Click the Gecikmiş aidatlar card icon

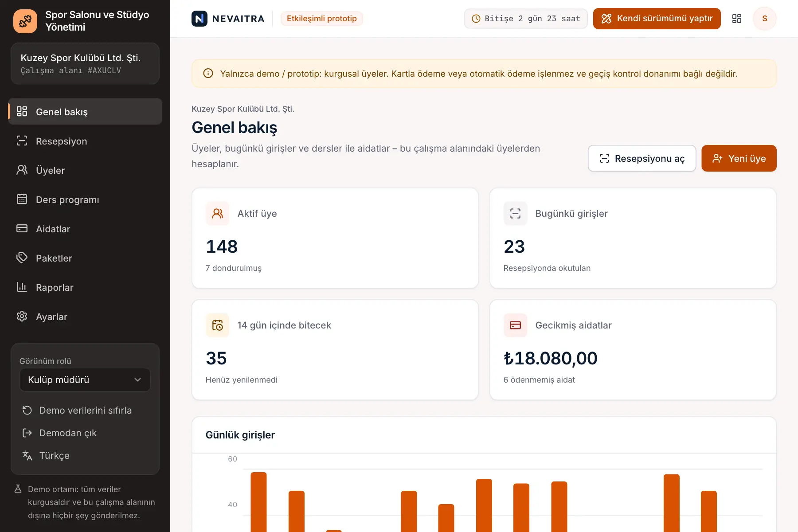pyautogui.click(x=516, y=325)
